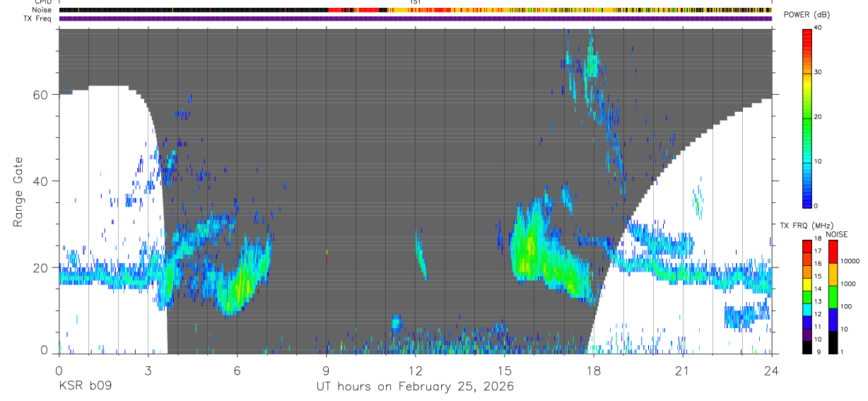Pick the blue bottom region of power colorbar
This screenshot has width=868, height=401.
807,194
